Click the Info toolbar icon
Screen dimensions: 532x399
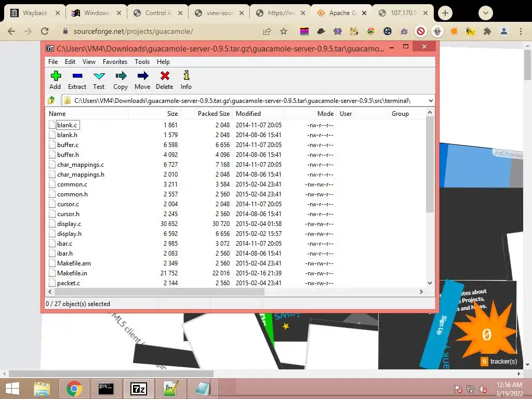point(187,75)
